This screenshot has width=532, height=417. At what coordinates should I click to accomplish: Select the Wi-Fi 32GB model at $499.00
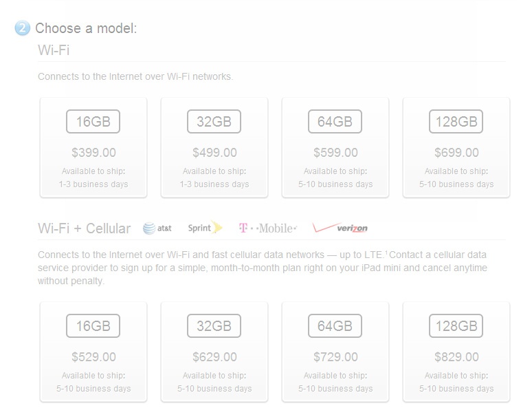click(214, 147)
